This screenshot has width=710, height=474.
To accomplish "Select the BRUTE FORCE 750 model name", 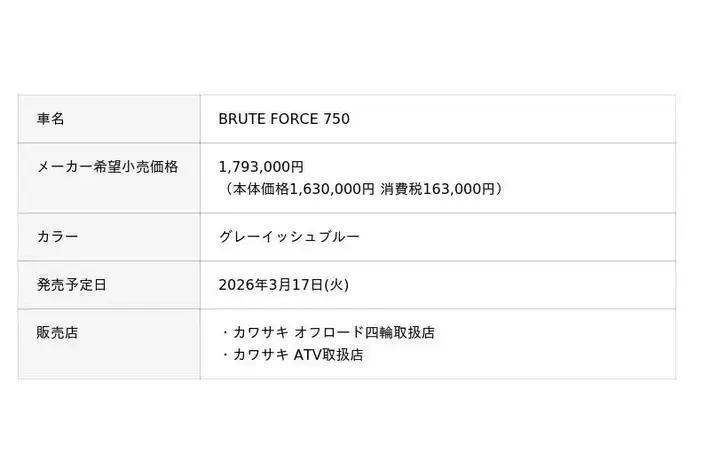I will [x=284, y=119].
